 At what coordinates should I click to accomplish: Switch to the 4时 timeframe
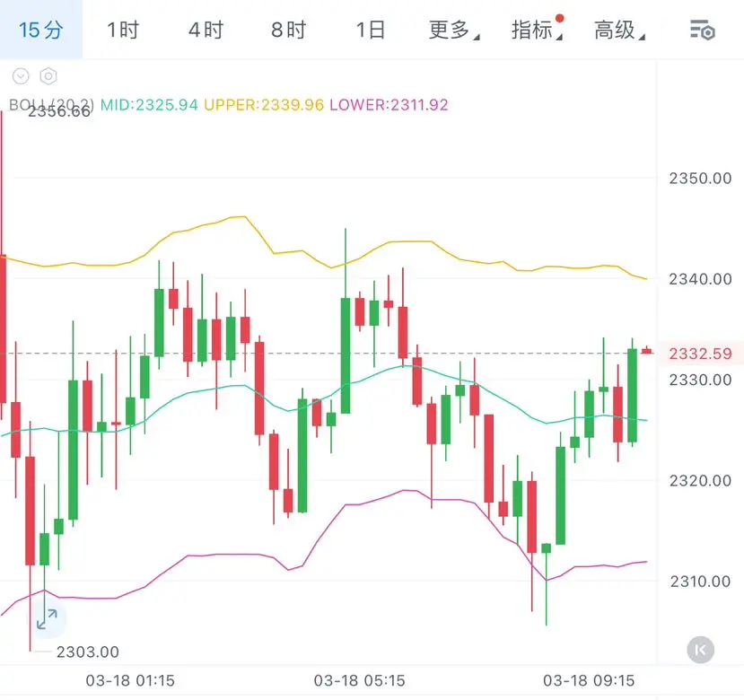(206, 31)
